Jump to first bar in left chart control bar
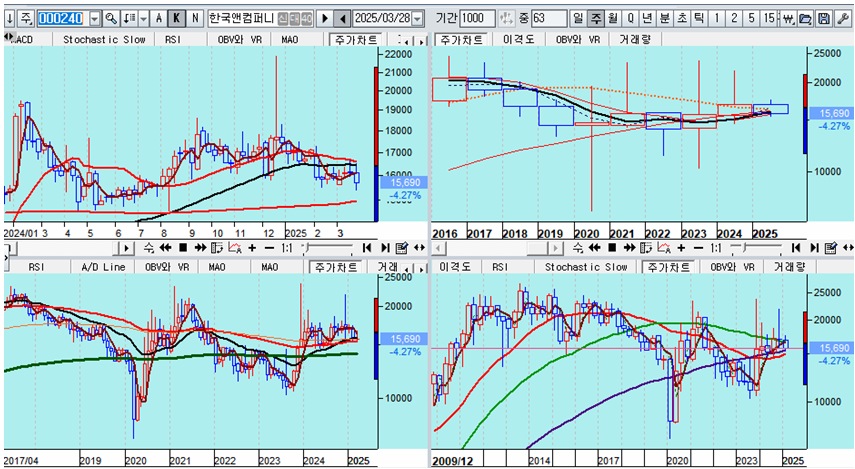855x469 pixels. coord(367,248)
